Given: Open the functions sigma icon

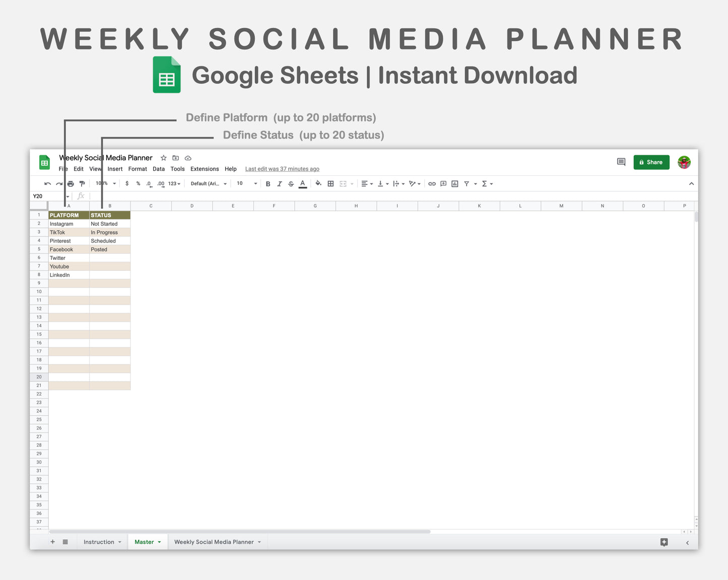Looking at the screenshot, I should (485, 183).
